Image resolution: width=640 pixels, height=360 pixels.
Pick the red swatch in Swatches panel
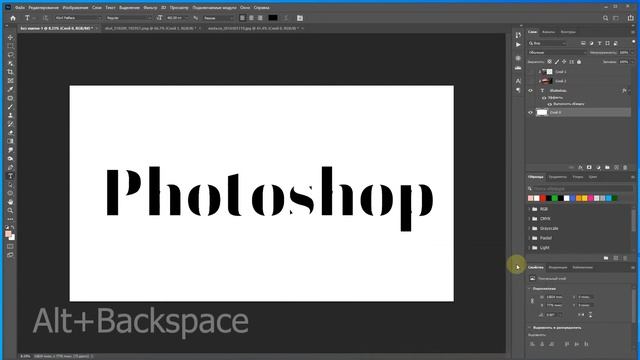coord(542,198)
